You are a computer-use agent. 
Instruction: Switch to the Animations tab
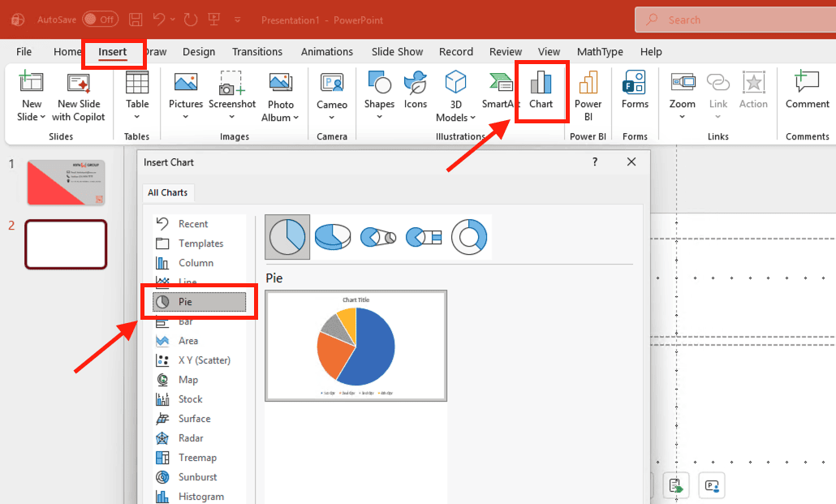point(327,52)
